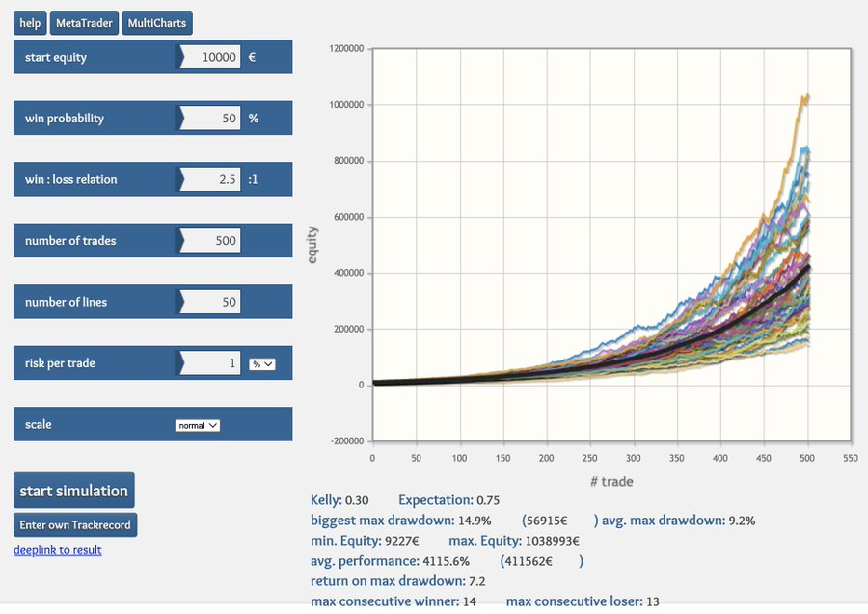Select the number of trades input
Viewport: 868px width, 614px height.
[x=212, y=241]
